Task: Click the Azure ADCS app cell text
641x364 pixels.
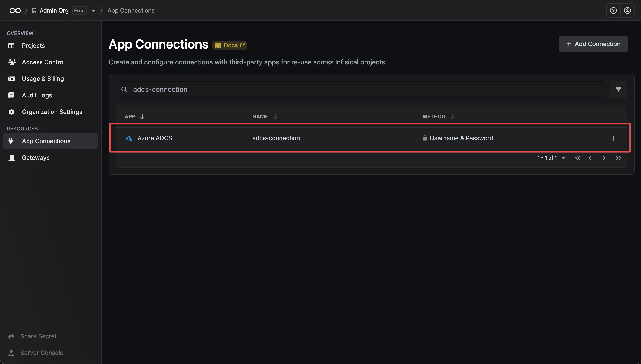Action: (x=154, y=138)
